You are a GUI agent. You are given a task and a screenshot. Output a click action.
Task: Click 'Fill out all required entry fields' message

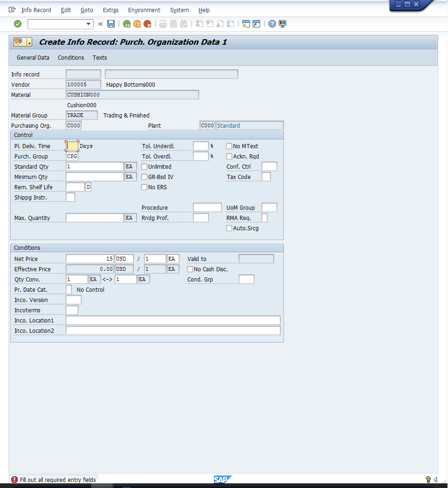coord(58,480)
